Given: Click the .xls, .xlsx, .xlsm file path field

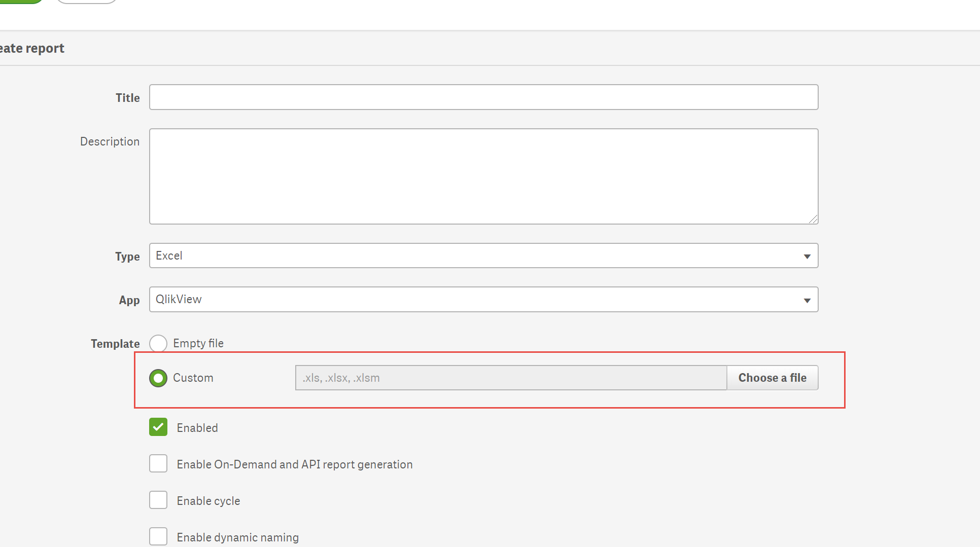Looking at the screenshot, I should pos(511,378).
